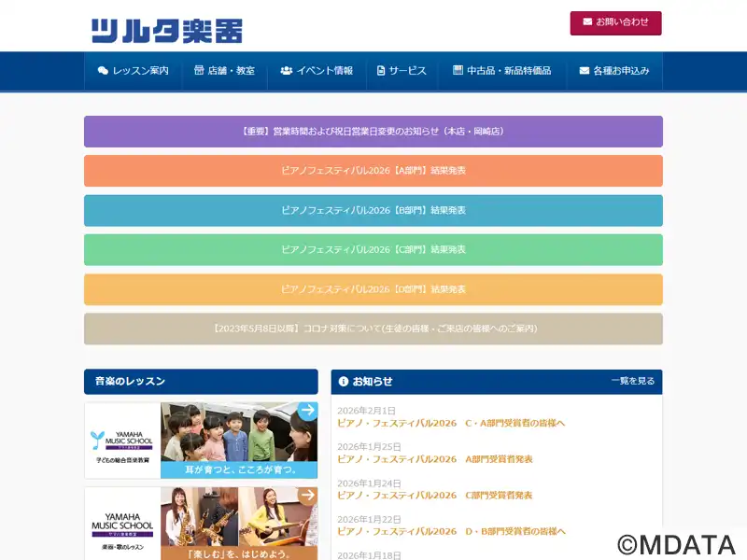Open the レッスン案内 menu item

133,71
